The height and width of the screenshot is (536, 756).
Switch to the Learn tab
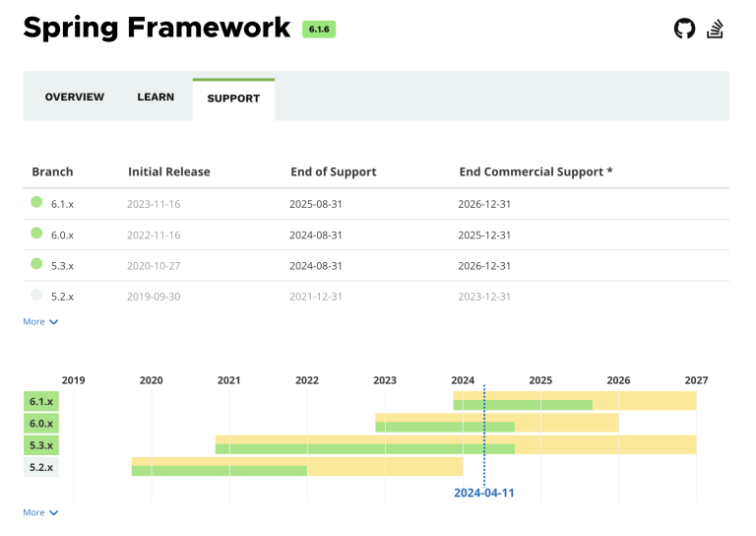156,97
